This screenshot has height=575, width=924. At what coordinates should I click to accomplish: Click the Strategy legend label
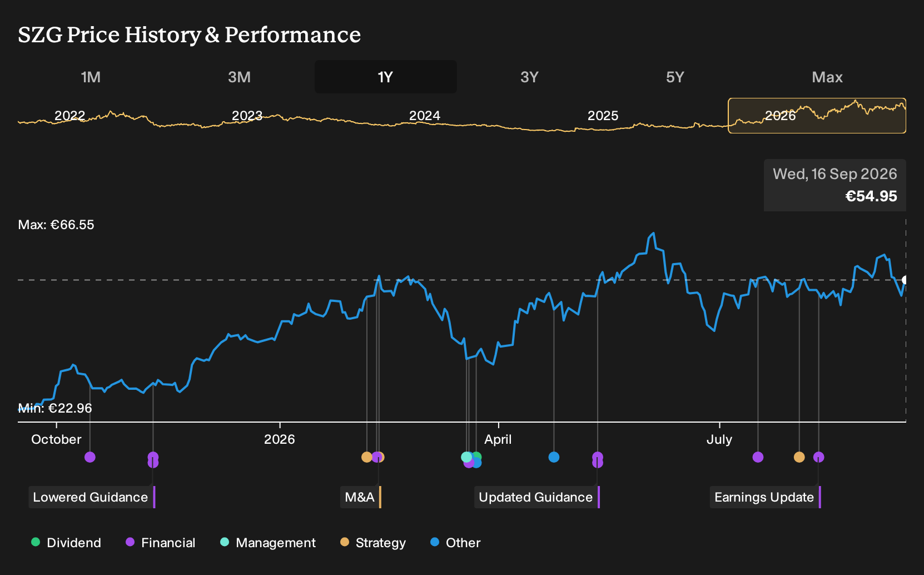pos(381,543)
